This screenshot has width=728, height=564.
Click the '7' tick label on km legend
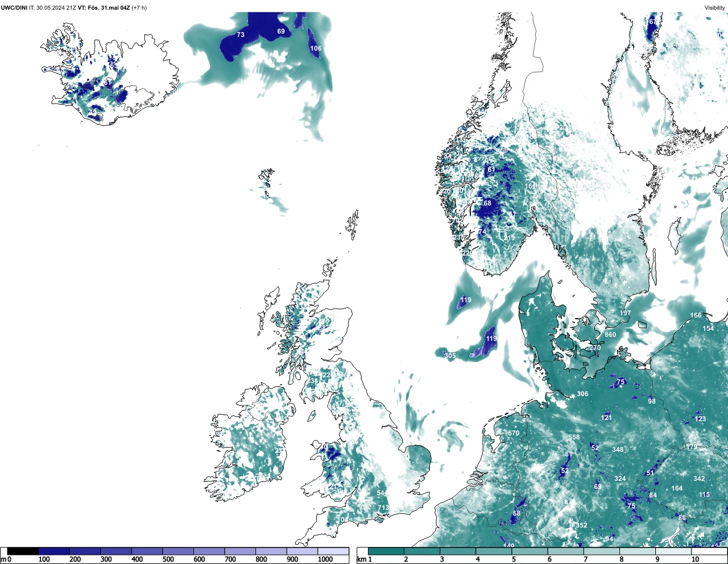[585, 559]
